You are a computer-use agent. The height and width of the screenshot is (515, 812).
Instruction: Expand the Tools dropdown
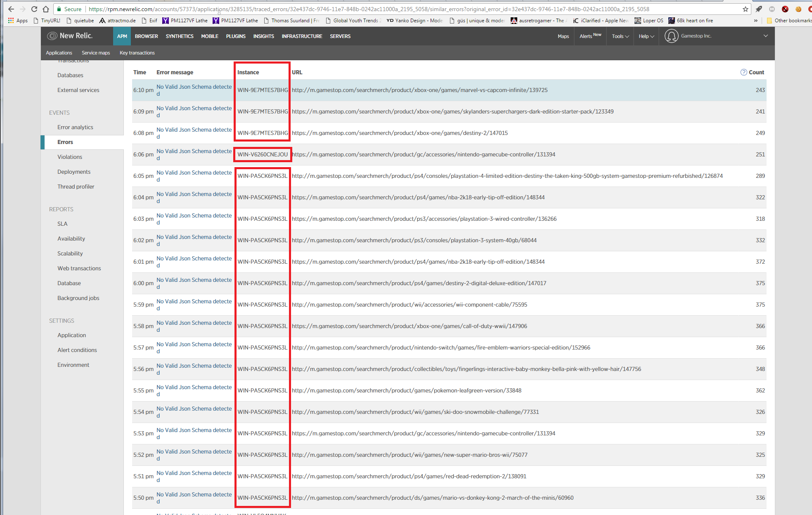coord(620,36)
